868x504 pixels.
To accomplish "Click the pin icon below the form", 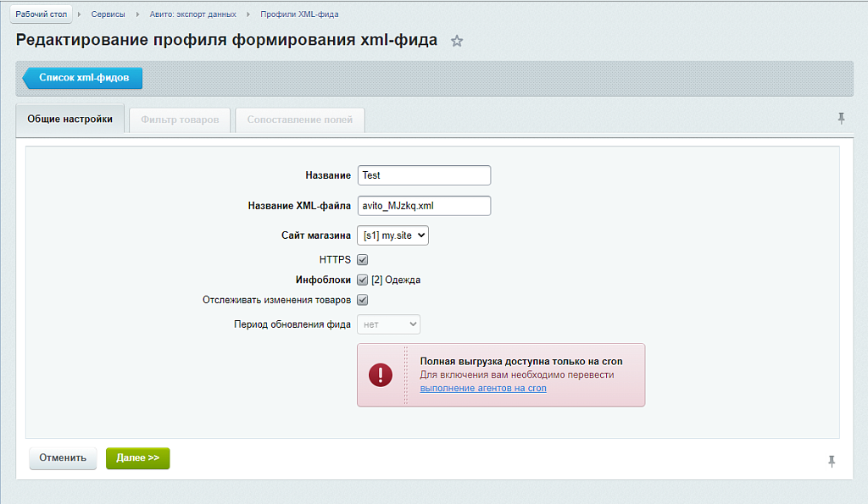I will pos(832,460).
